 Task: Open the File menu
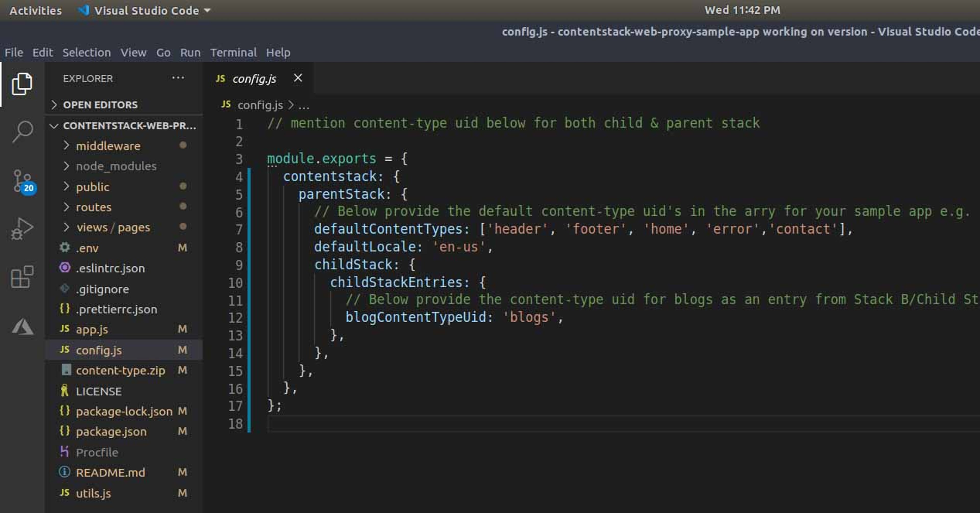pyautogui.click(x=14, y=53)
